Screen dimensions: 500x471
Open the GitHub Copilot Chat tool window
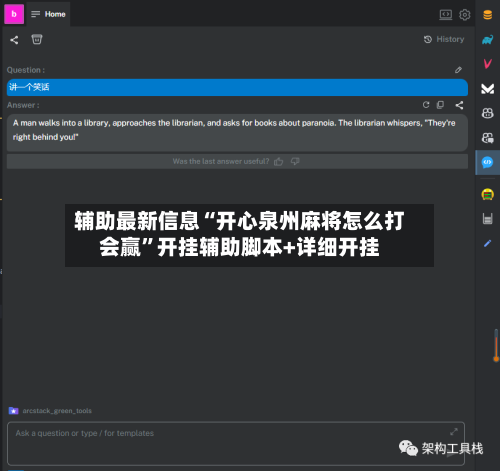pos(487,137)
